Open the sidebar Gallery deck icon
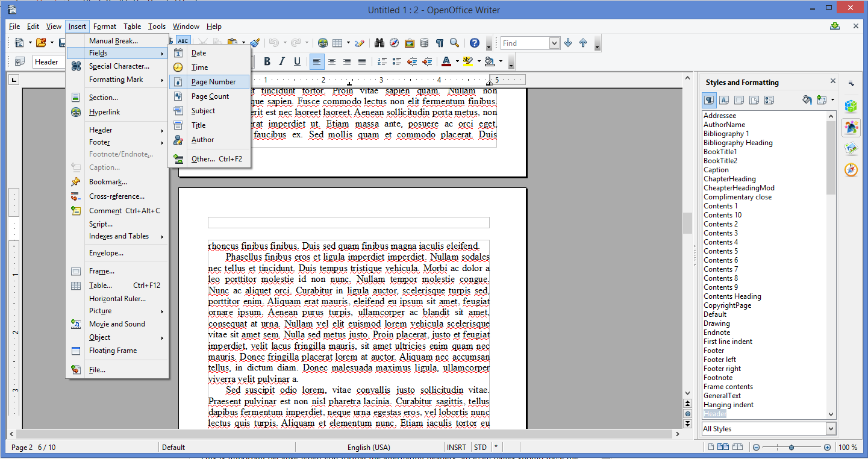The image size is (868, 459). (851, 148)
